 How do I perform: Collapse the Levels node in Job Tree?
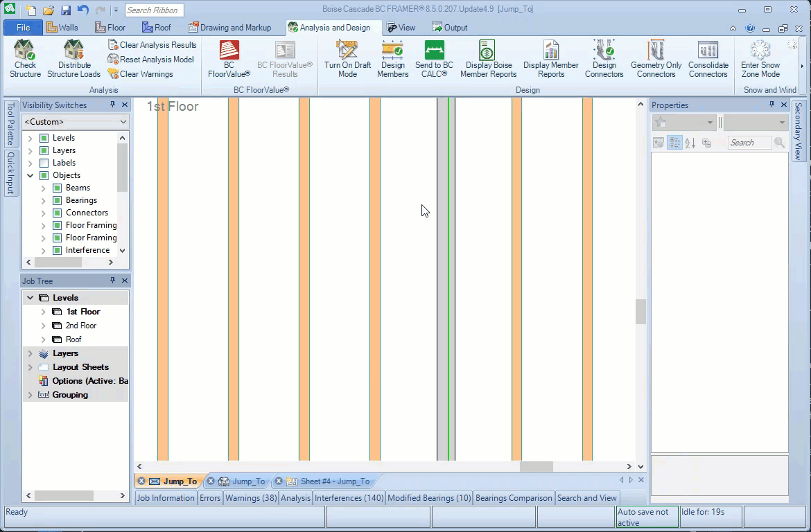(30, 298)
